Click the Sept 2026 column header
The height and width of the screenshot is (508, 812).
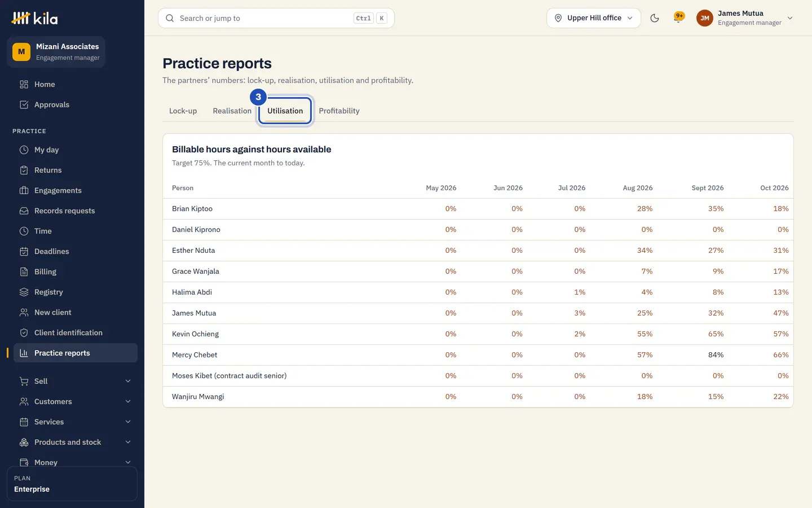click(707, 188)
